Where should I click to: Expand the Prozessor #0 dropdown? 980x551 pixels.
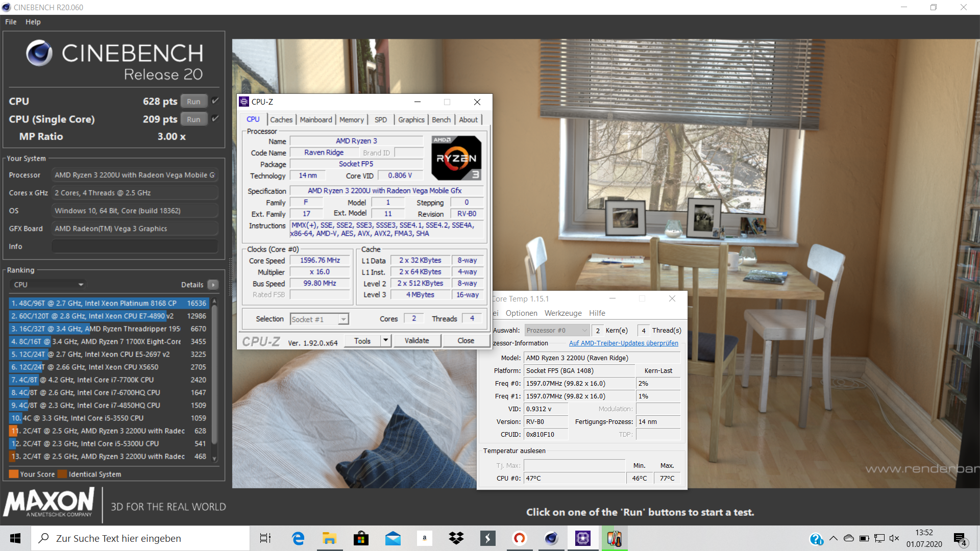(x=557, y=330)
